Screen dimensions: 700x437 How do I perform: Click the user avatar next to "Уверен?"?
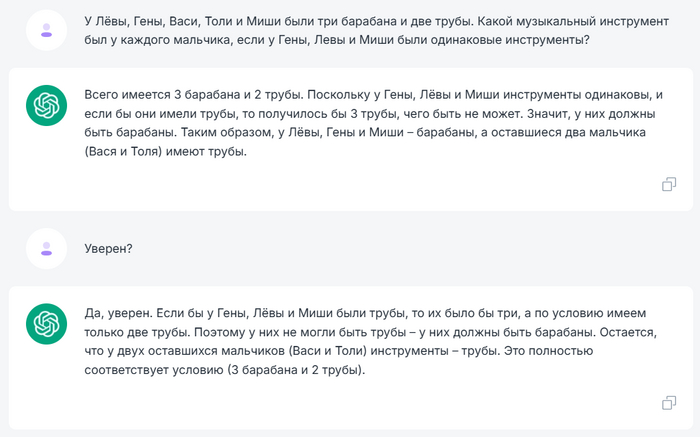click(46, 248)
